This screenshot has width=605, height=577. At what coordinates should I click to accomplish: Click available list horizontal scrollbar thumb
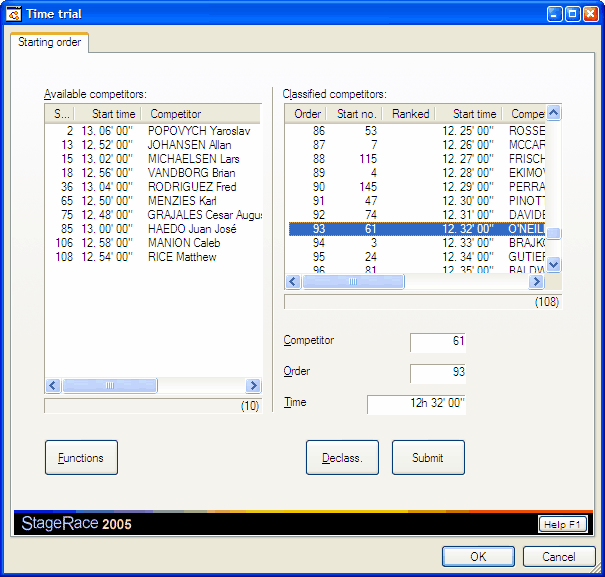[x=110, y=385]
